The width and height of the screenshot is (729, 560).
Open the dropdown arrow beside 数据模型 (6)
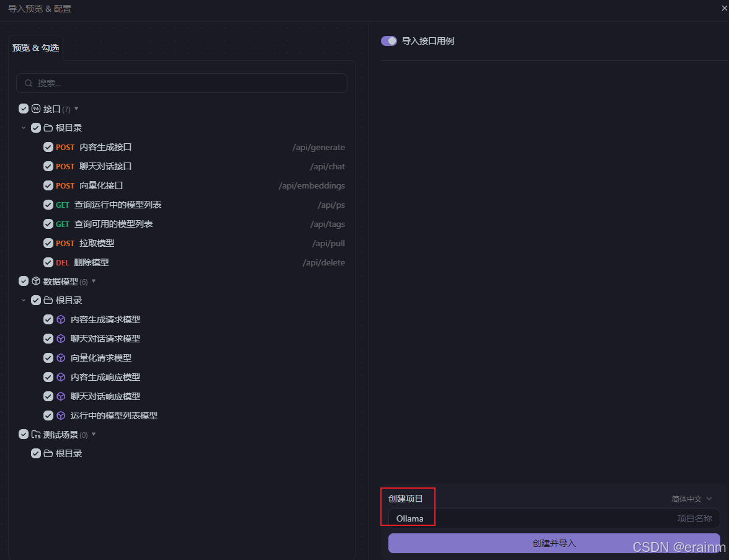tap(94, 281)
